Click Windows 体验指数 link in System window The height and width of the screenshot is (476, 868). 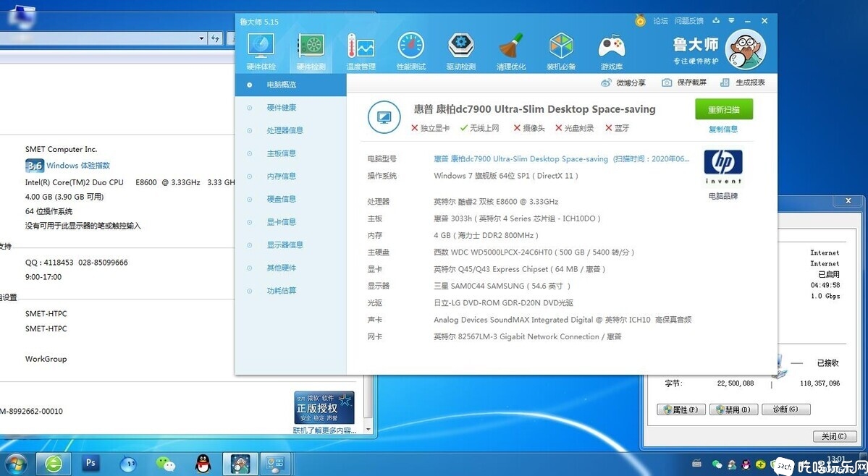(78, 166)
